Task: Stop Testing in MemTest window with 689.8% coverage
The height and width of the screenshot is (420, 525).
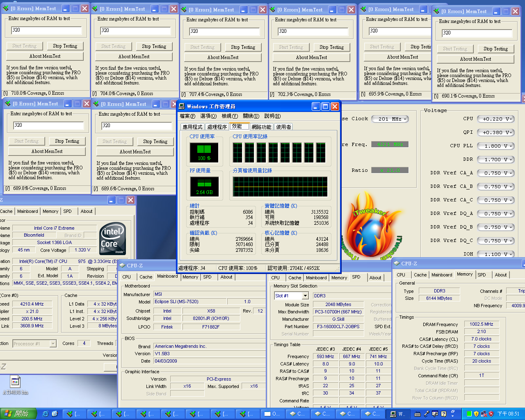Action: [67, 141]
